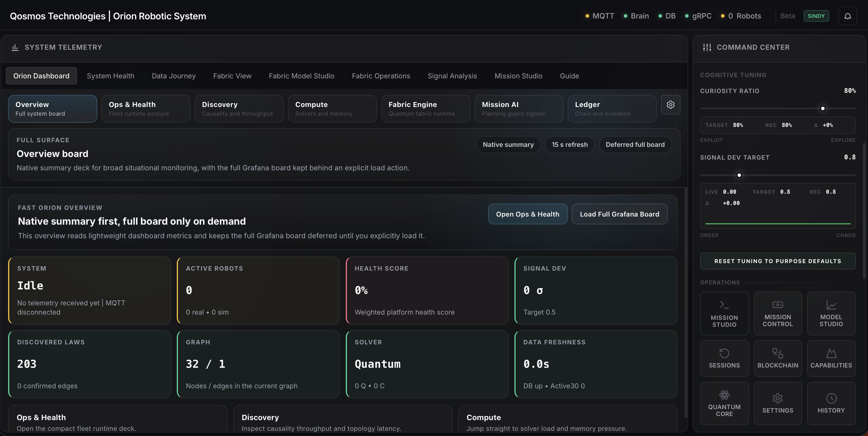Image resolution: width=868 pixels, height=436 pixels.
Task: Open Quantum Core
Action: pyautogui.click(x=724, y=403)
